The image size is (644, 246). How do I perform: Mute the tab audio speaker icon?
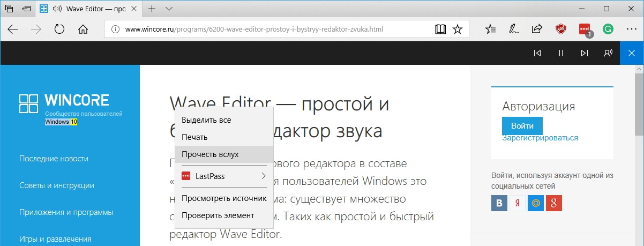click(x=57, y=9)
